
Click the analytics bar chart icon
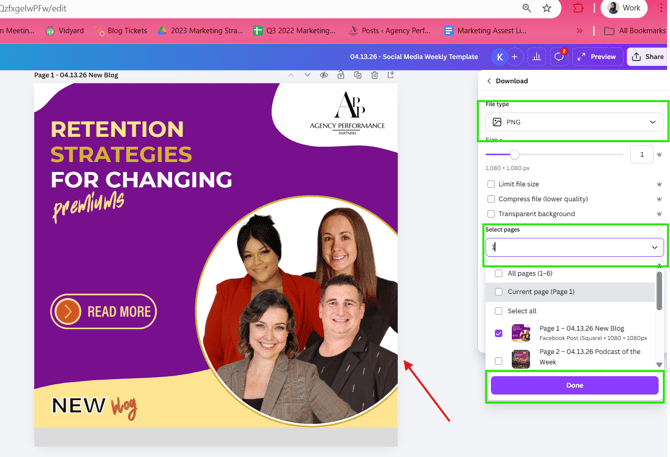click(537, 57)
